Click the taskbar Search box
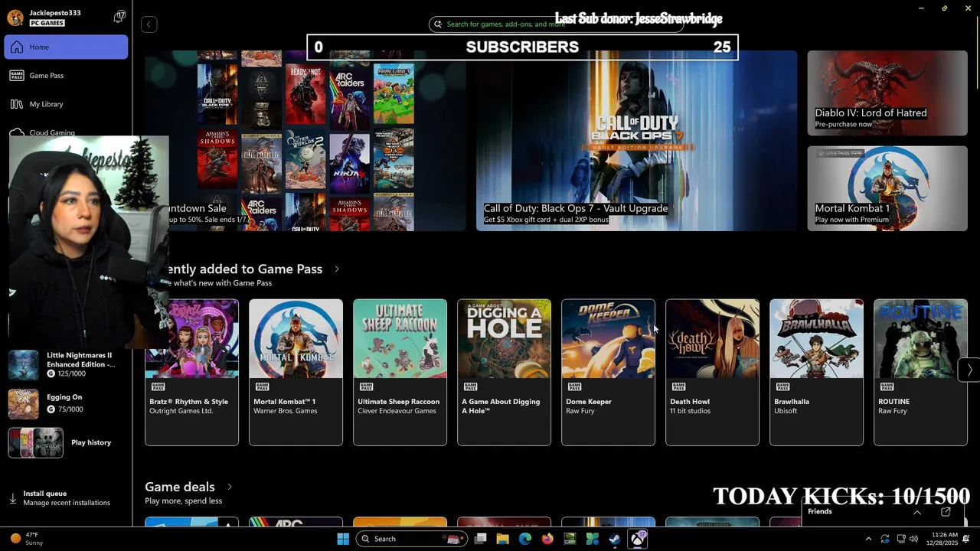 [x=410, y=539]
